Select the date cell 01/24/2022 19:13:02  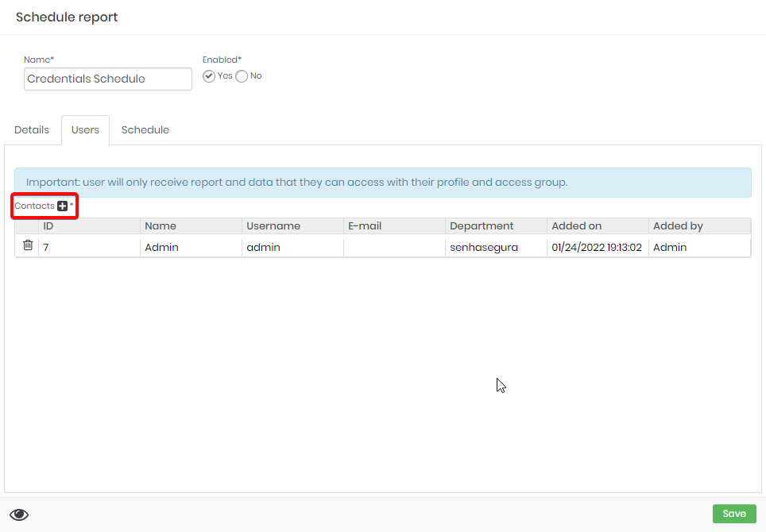pyautogui.click(x=598, y=248)
